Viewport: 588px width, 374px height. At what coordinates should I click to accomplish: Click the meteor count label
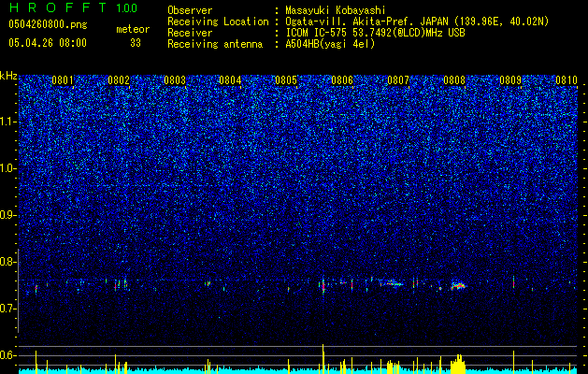(133, 29)
